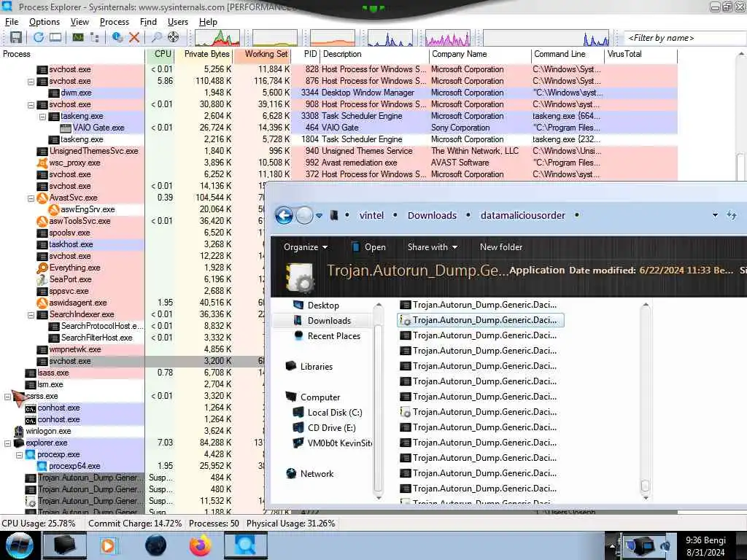This screenshot has height=560, width=747.
Task: Sort by the Company Name column header
Action: (479, 54)
